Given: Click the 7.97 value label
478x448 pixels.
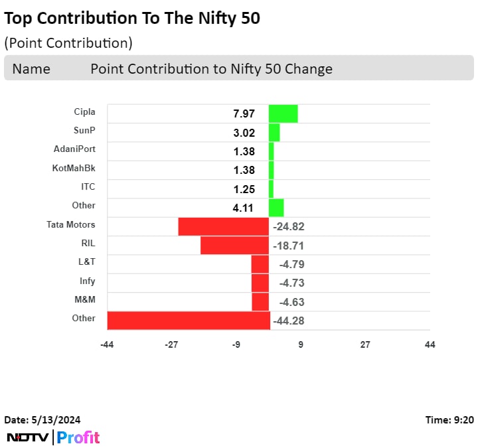Looking at the screenshot, I should pos(244,113).
